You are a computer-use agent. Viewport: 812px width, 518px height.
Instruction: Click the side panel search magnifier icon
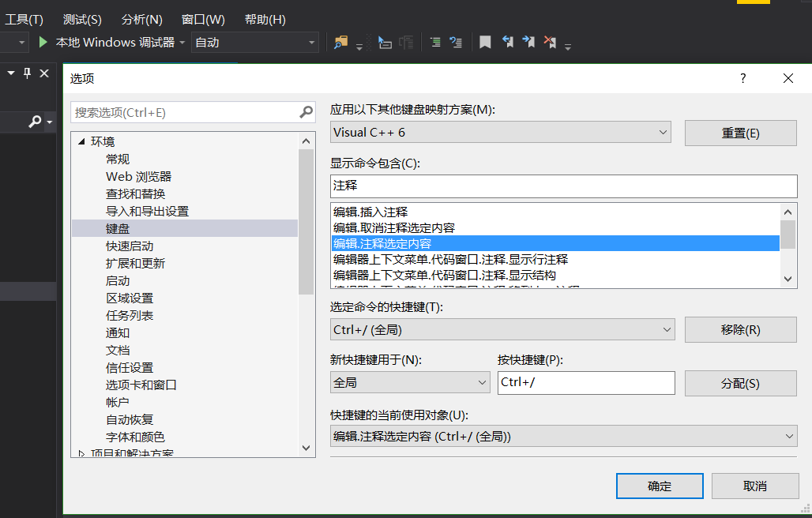(35, 122)
